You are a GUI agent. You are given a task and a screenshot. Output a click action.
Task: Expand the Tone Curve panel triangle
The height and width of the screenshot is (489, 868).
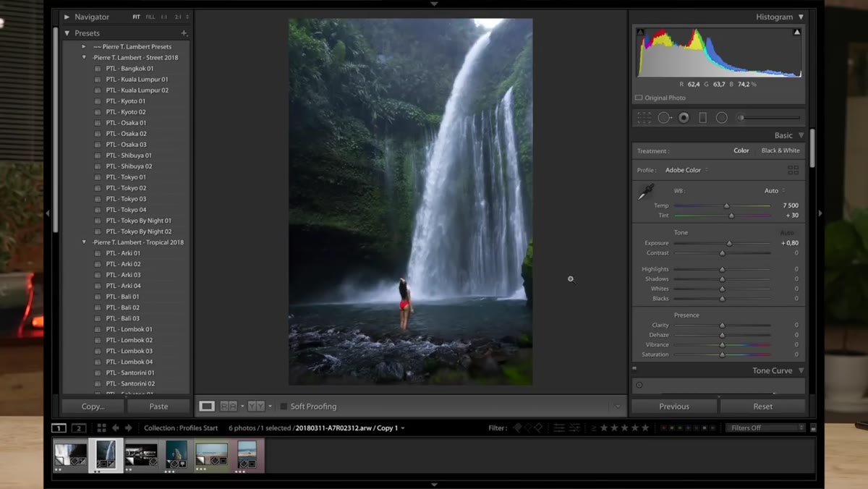pyautogui.click(x=801, y=370)
